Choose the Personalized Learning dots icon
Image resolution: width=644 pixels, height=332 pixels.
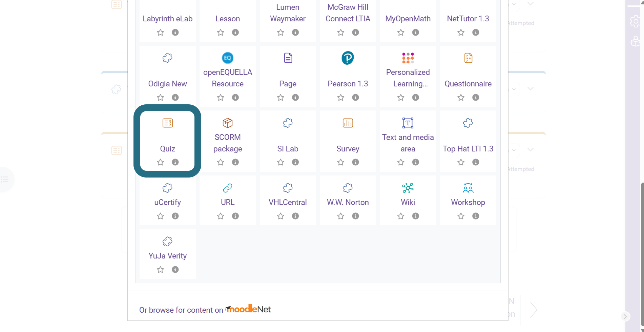pyautogui.click(x=408, y=58)
